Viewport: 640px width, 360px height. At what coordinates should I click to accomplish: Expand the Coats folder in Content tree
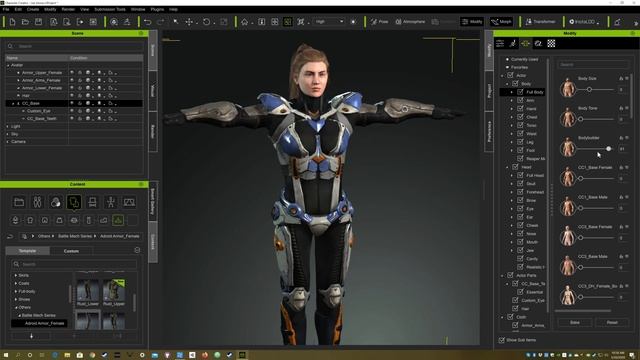pos(16,283)
